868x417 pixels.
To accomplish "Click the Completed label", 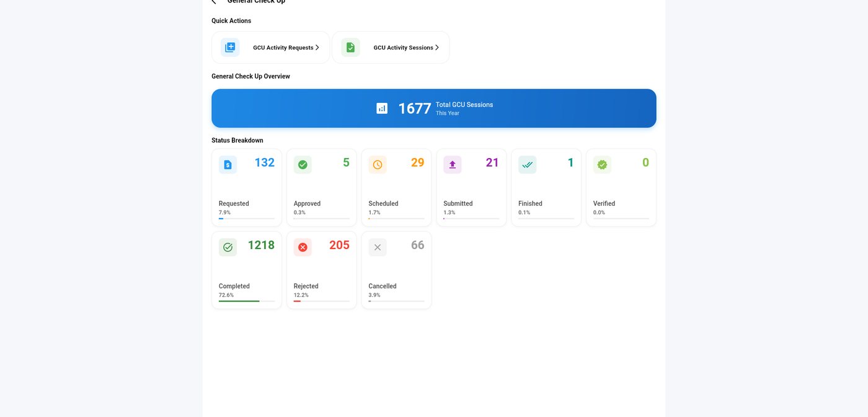I will 234,286.
